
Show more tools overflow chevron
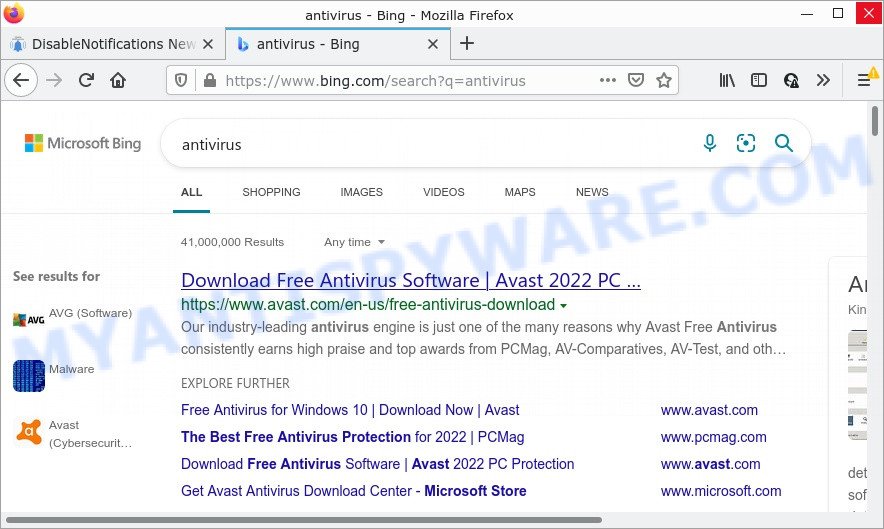pyautogui.click(x=823, y=81)
